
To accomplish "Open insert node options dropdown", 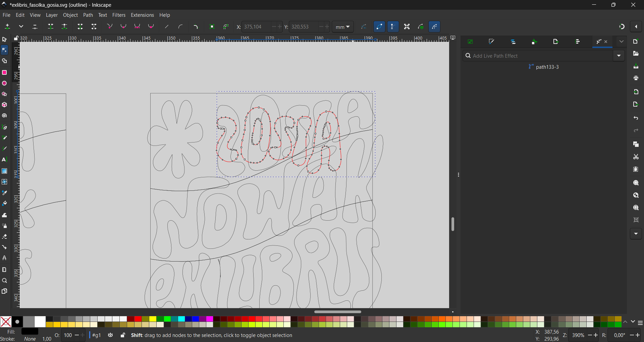I will (x=21, y=27).
